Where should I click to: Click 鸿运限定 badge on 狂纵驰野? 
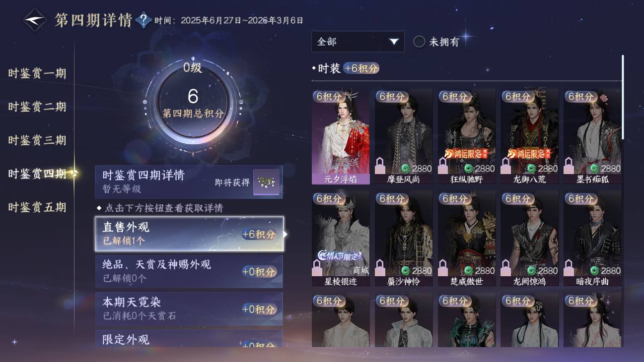464,154
